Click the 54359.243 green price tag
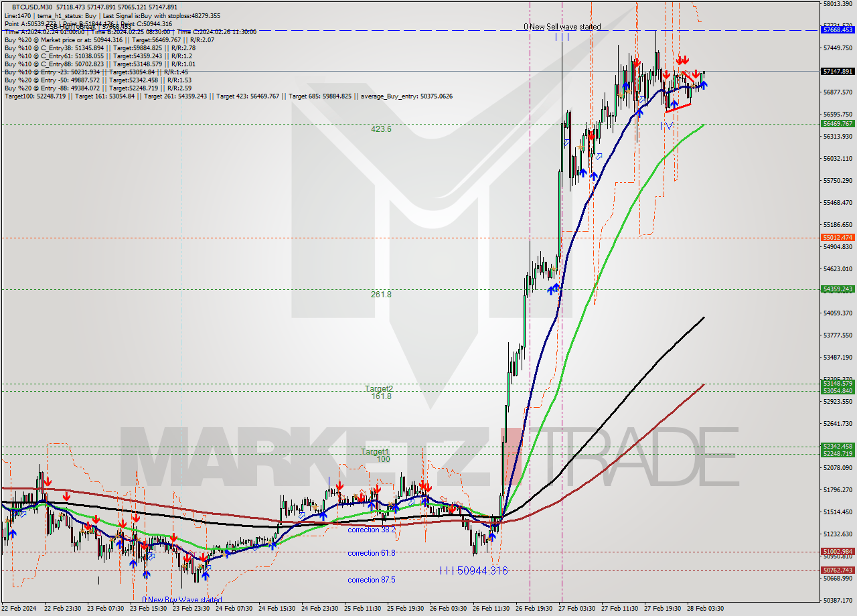The width and height of the screenshot is (857, 616). [838, 289]
